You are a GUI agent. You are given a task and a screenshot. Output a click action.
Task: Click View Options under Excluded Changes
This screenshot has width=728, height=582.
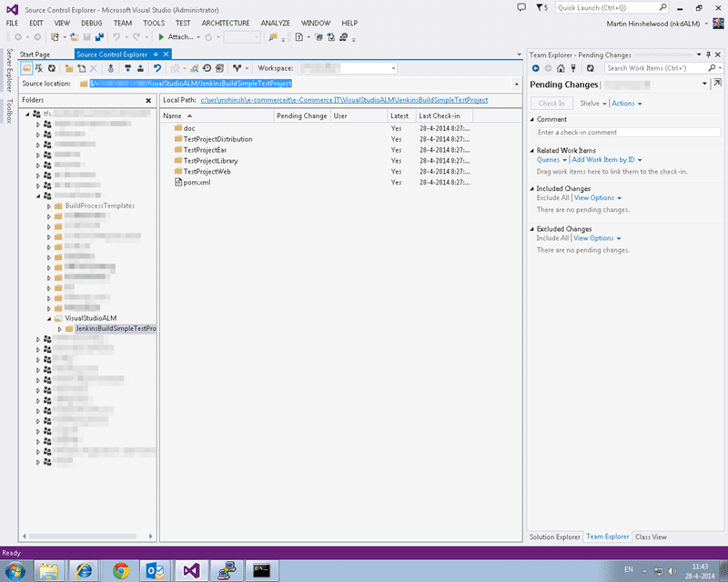(x=597, y=238)
